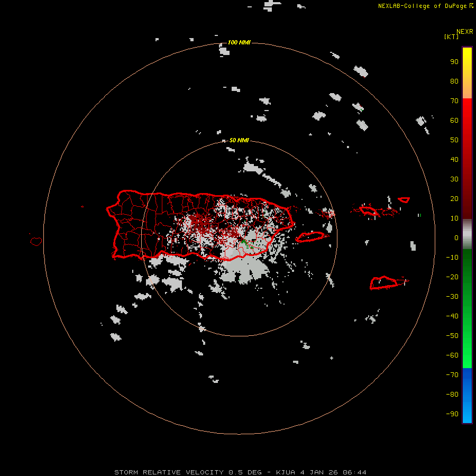
Task: Click the 06:44 timestamp in caption
Action: coord(354,472)
